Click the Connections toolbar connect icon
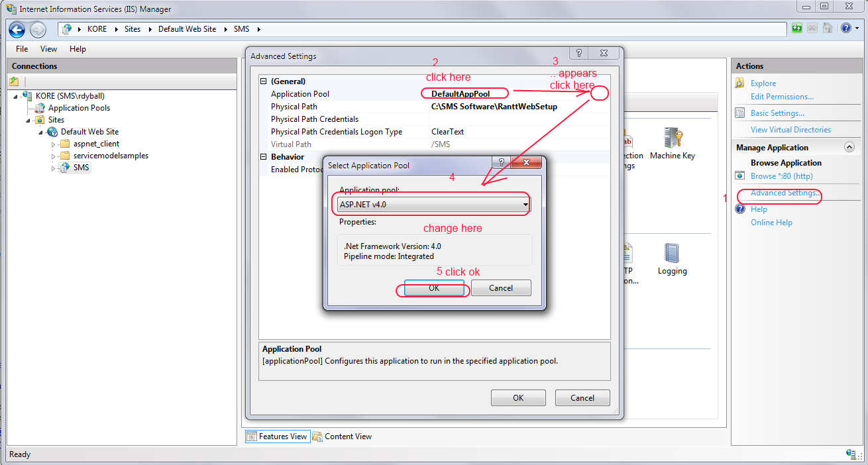868x465 pixels. coord(14,81)
